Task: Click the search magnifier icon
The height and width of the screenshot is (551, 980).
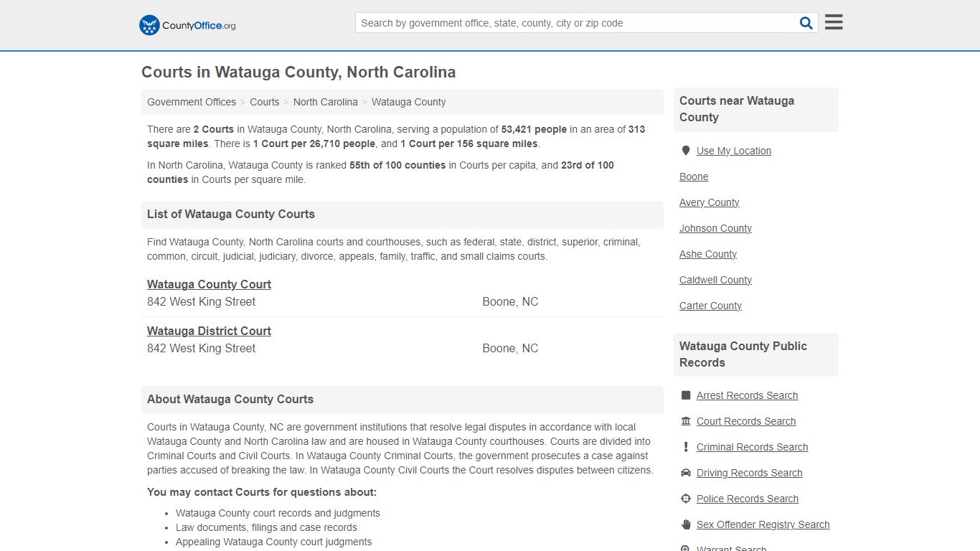Action: (x=806, y=23)
